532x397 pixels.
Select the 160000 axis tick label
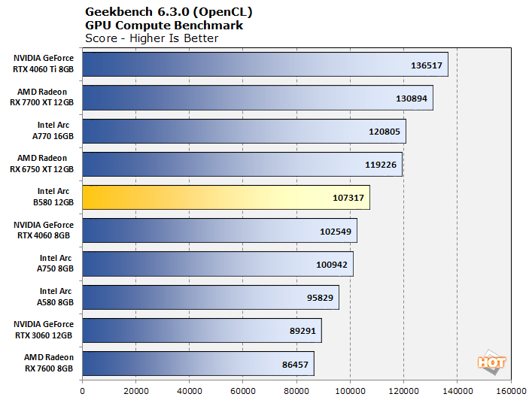tap(511, 391)
